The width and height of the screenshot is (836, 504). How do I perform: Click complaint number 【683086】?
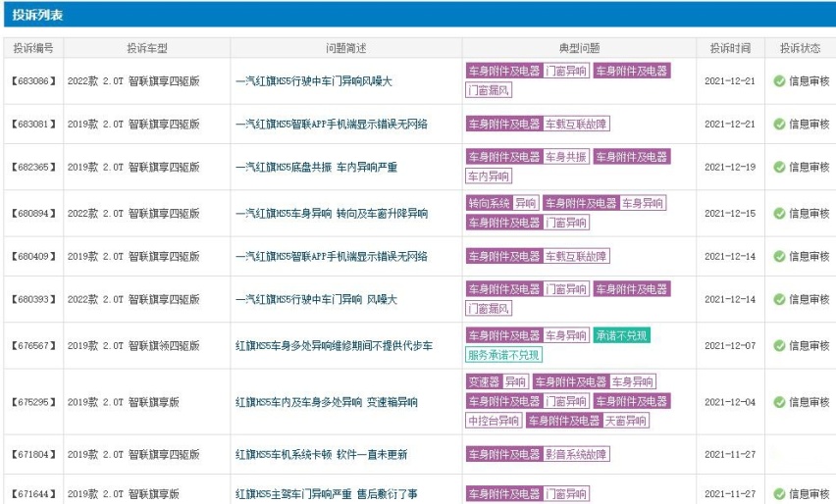[x=33, y=81]
